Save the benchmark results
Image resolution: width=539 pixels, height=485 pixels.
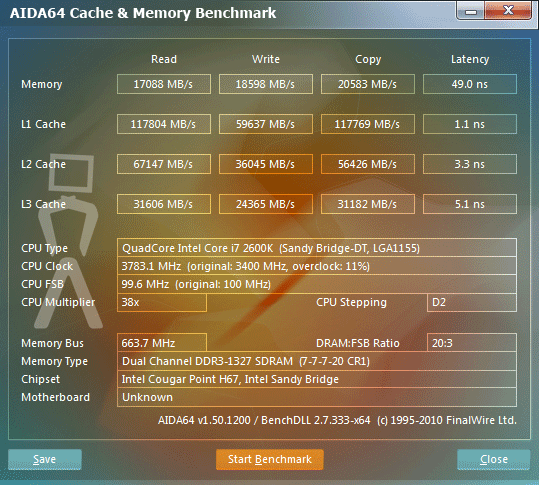coord(45,459)
